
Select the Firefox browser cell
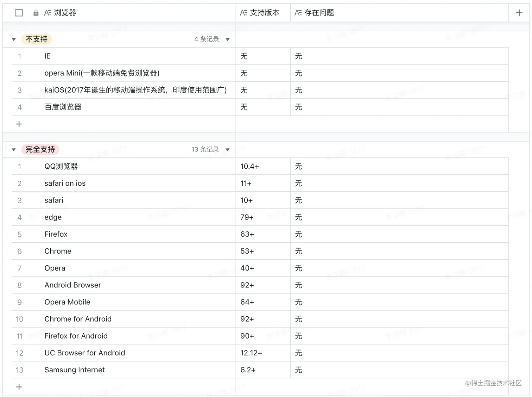point(123,234)
